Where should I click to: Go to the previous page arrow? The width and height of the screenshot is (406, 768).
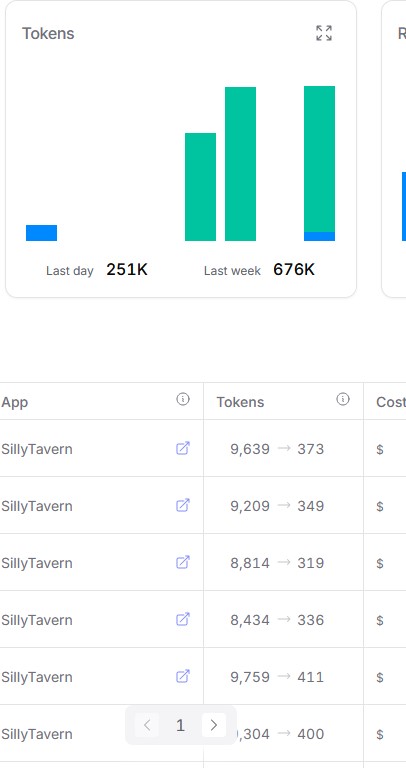point(147,725)
